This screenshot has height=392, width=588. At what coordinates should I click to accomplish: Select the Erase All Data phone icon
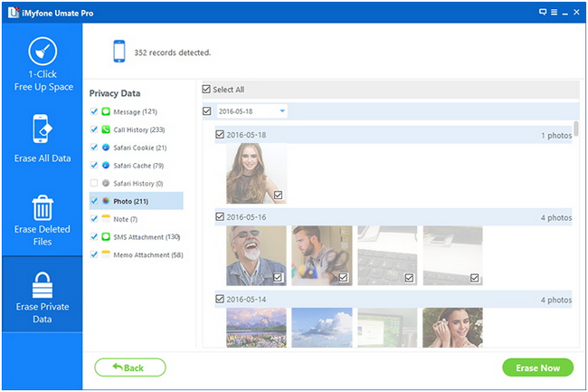[x=43, y=129]
